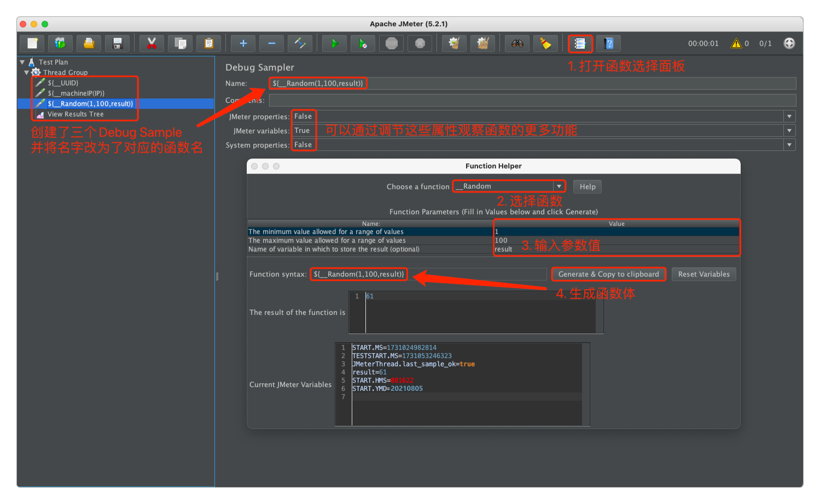Click the Comments input field
This screenshot has height=504, width=820.
pyautogui.click(x=532, y=101)
